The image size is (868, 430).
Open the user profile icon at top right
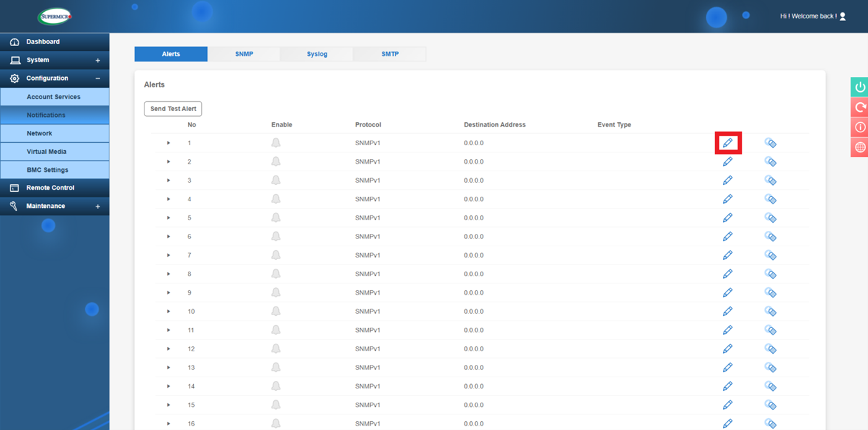(x=843, y=17)
